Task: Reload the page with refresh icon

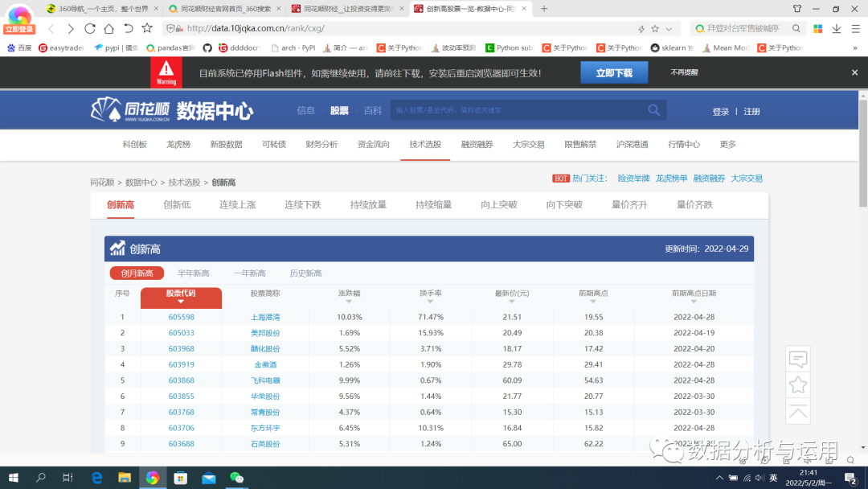Action: [x=90, y=28]
